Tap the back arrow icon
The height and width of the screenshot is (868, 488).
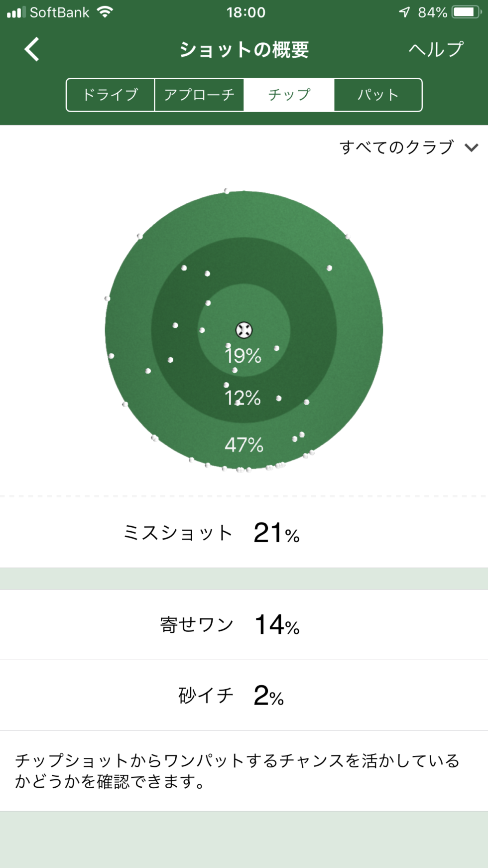click(x=32, y=49)
